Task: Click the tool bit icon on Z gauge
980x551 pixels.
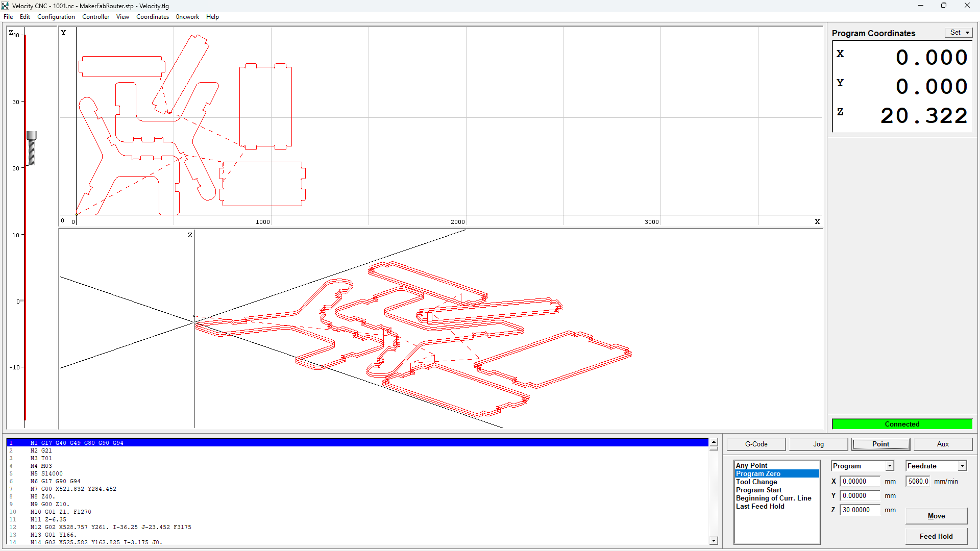Action: (x=32, y=148)
